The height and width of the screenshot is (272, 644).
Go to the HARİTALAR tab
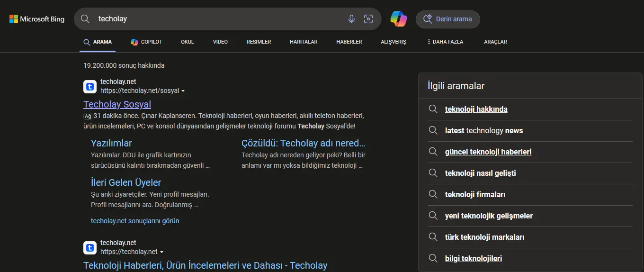(x=304, y=42)
